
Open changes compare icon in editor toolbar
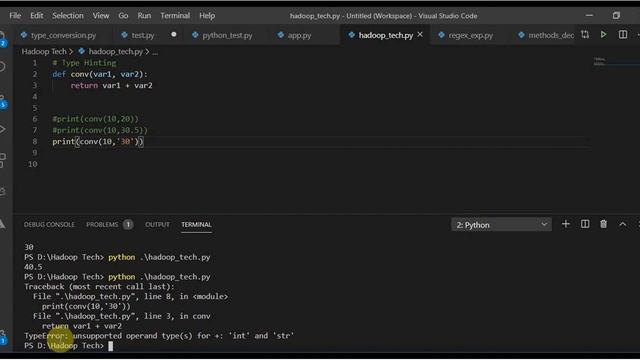(585, 35)
